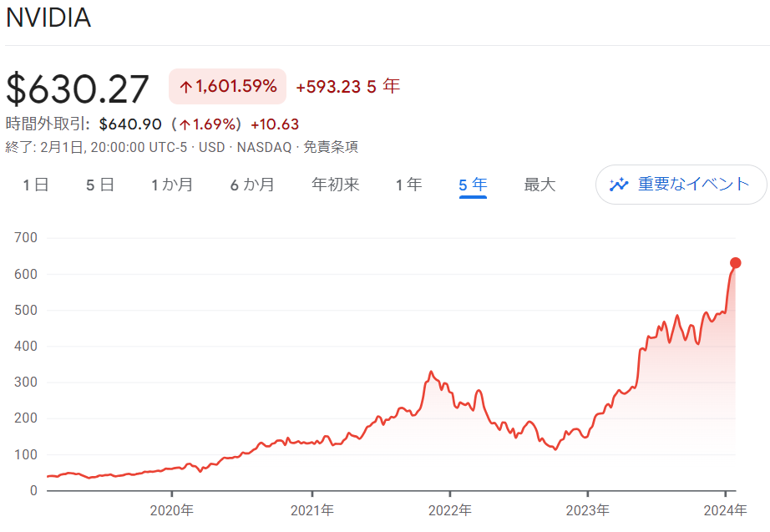Image resolution: width=770 pixels, height=532 pixels.
Task: Click the 2020年 axis label
Action: tap(171, 510)
